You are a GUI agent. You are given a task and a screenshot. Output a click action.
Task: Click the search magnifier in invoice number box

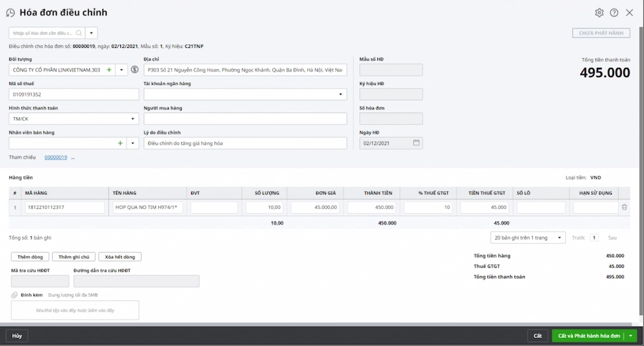pos(79,33)
